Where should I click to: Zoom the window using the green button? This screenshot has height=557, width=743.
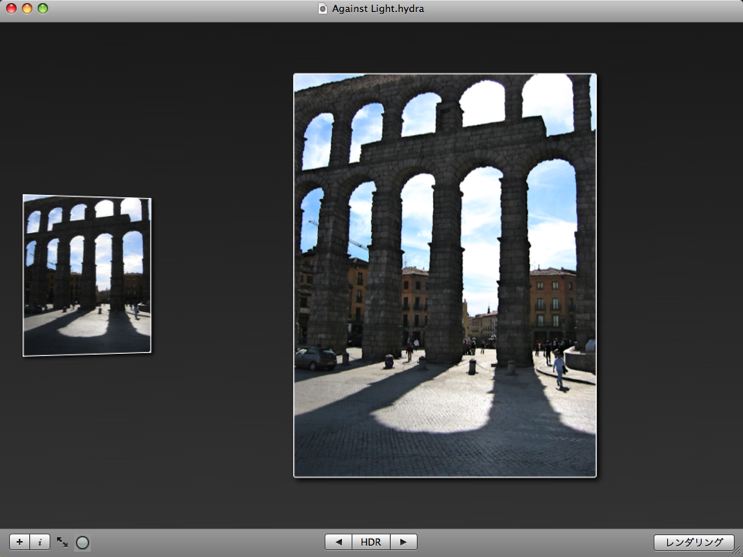pyautogui.click(x=43, y=9)
